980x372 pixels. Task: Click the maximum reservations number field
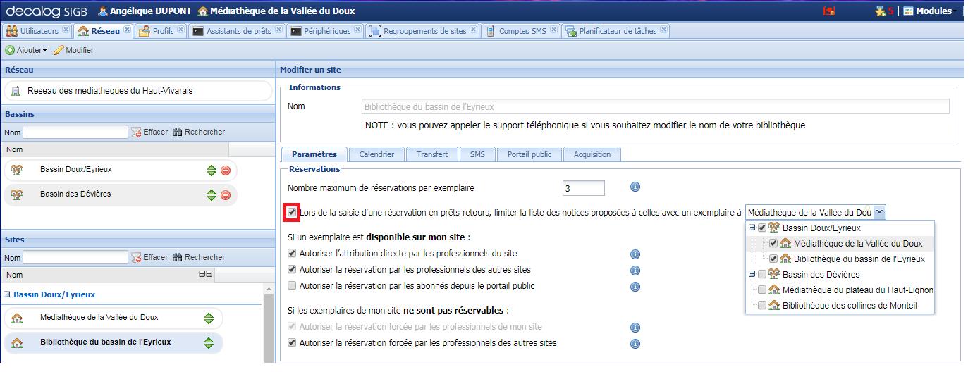point(584,188)
